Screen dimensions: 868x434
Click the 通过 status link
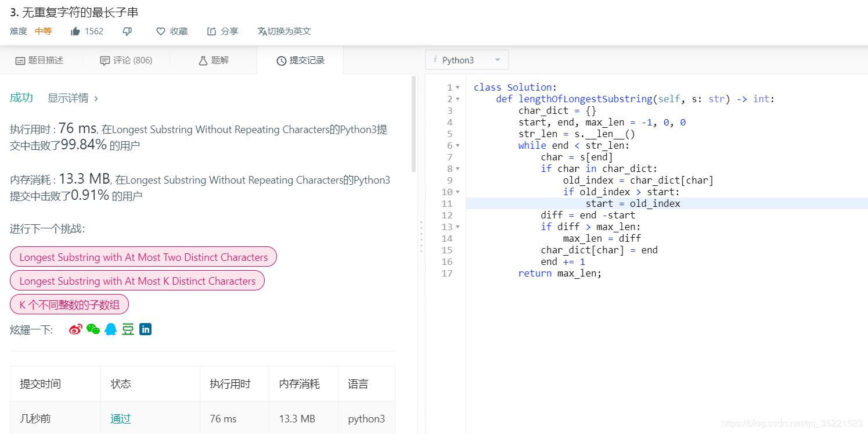(x=121, y=418)
